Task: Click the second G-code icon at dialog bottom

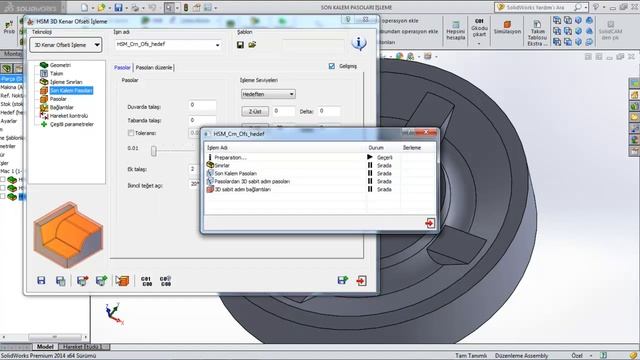Action: tap(165, 281)
